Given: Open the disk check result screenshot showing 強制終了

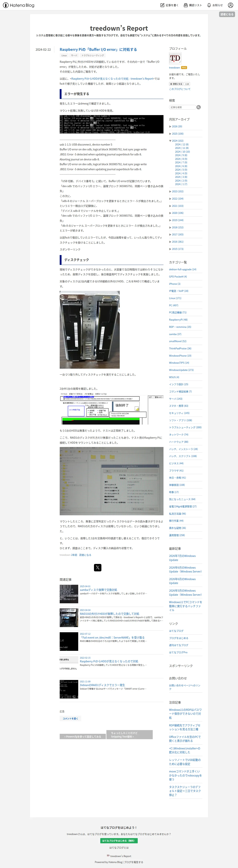Looking at the screenshot, I should [111, 408].
